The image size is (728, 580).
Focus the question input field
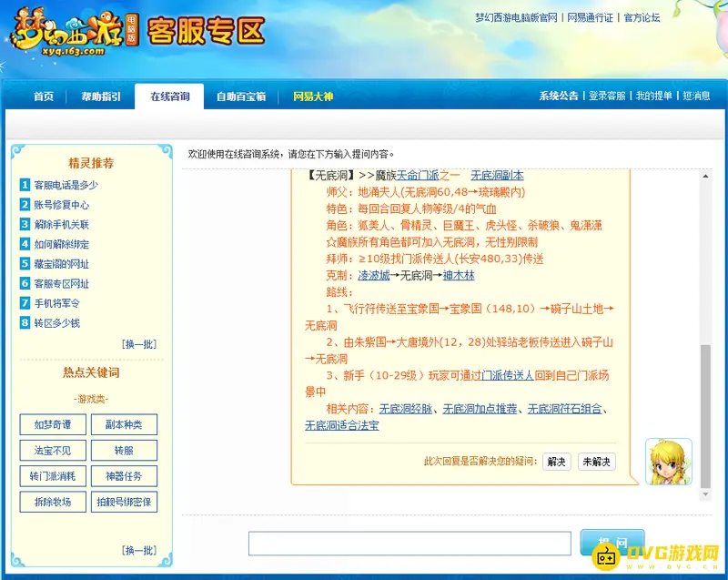click(x=409, y=544)
